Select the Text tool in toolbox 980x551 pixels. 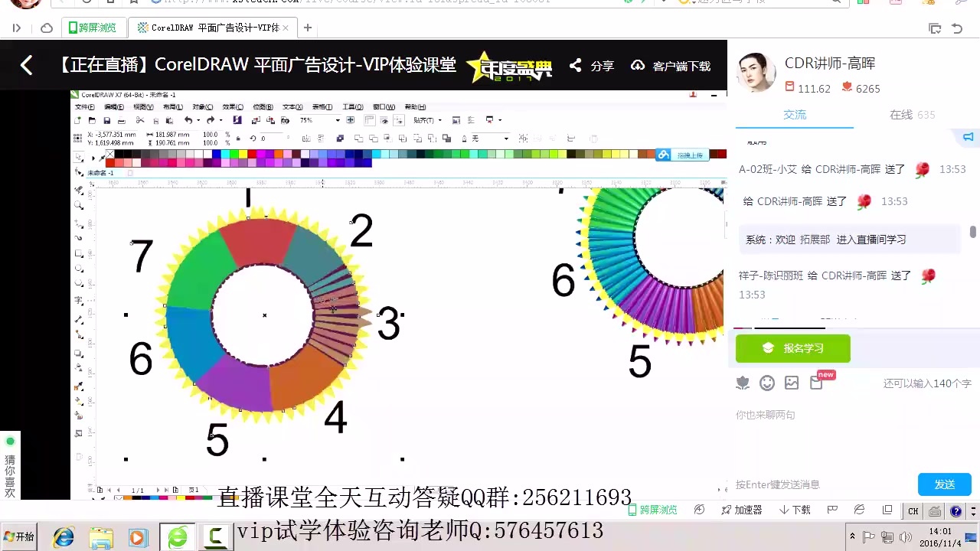[78, 301]
